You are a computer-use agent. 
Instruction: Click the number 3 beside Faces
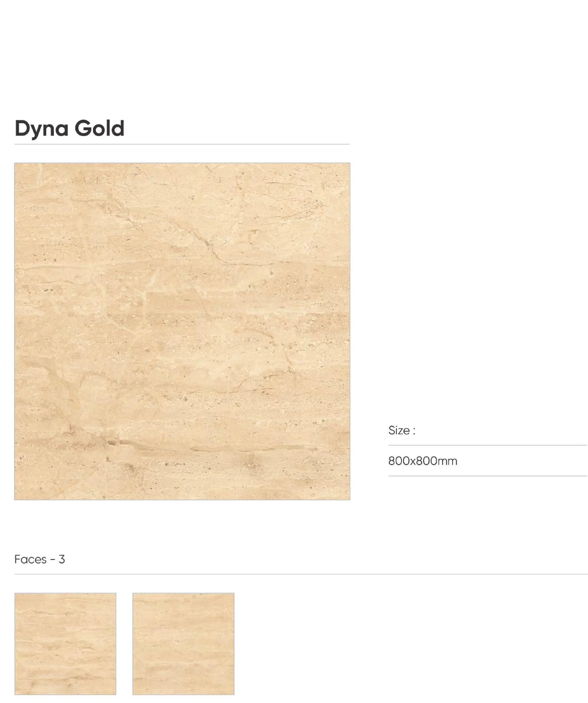click(x=62, y=559)
